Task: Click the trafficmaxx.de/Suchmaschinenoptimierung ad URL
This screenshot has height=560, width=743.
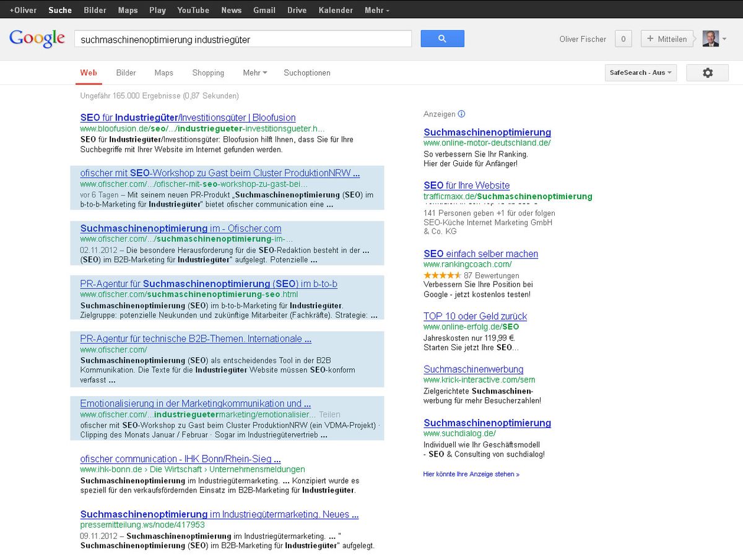Action: pos(508,196)
